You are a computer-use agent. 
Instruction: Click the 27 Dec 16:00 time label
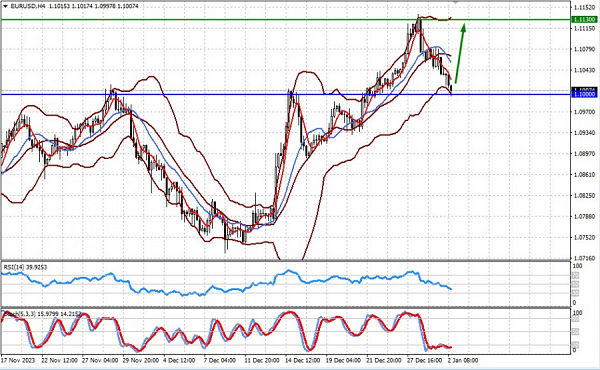424,360
